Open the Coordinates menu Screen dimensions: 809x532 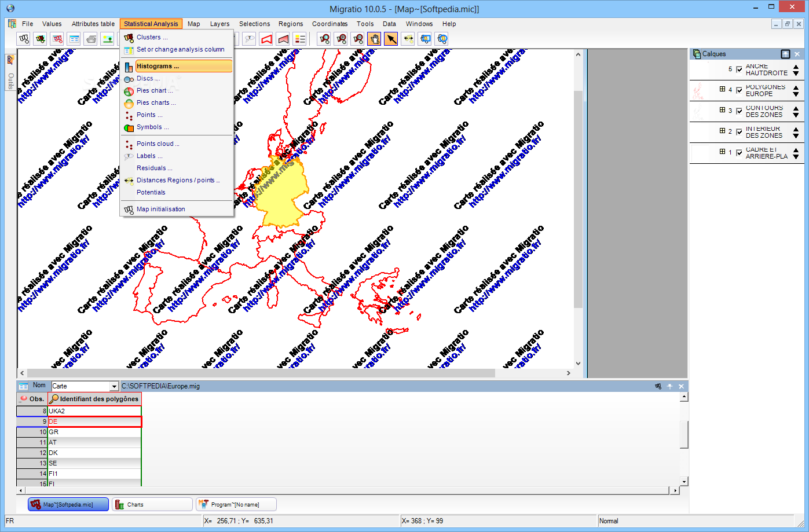click(330, 24)
